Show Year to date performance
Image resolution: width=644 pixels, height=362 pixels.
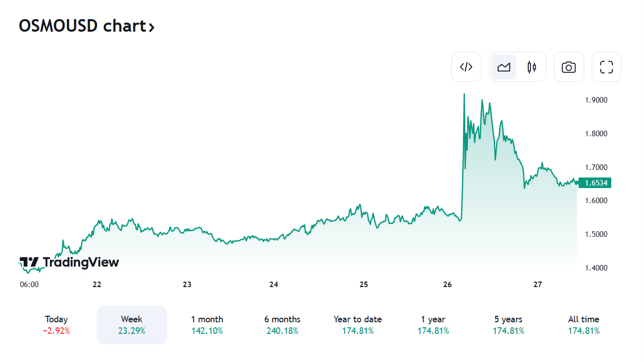(358, 325)
